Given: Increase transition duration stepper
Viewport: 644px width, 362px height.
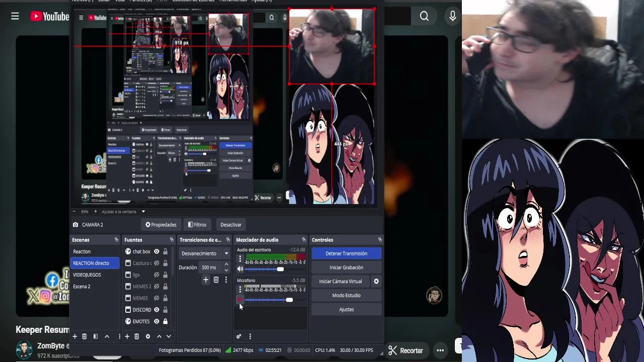Looking at the screenshot, I should click(226, 264).
